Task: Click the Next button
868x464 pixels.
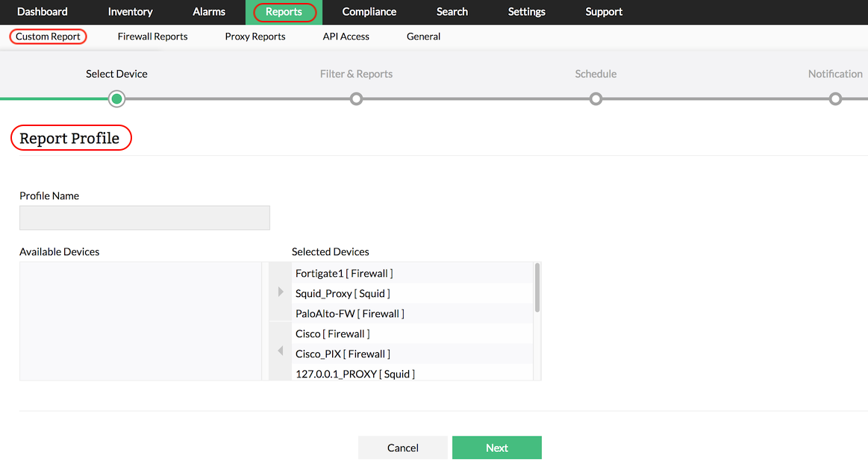Action: click(x=496, y=448)
